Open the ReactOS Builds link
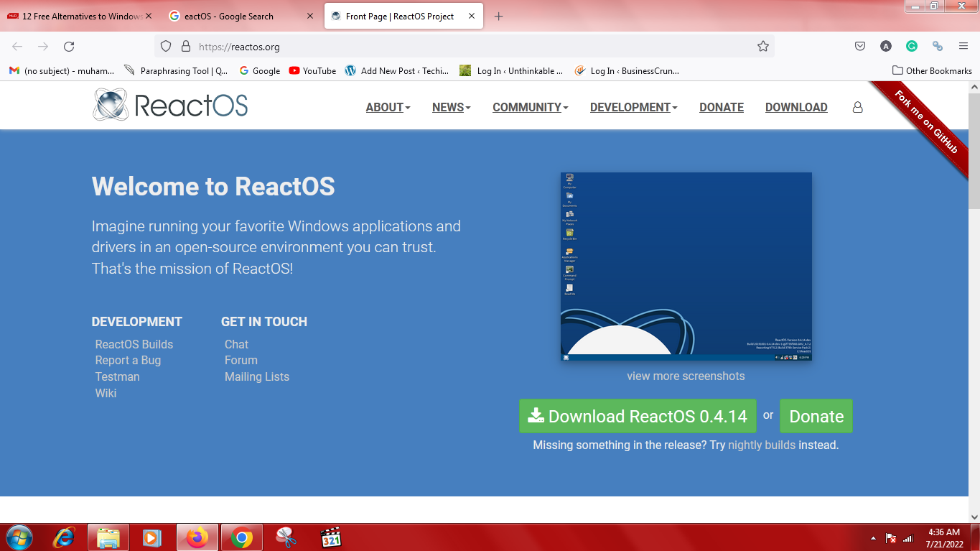 (x=134, y=344)
